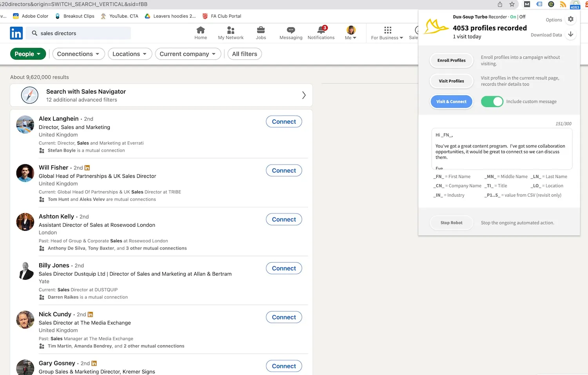Click the Options label in Dux-Soup
The height and width of the screenshot is (375, 588).
coord(554,20)
